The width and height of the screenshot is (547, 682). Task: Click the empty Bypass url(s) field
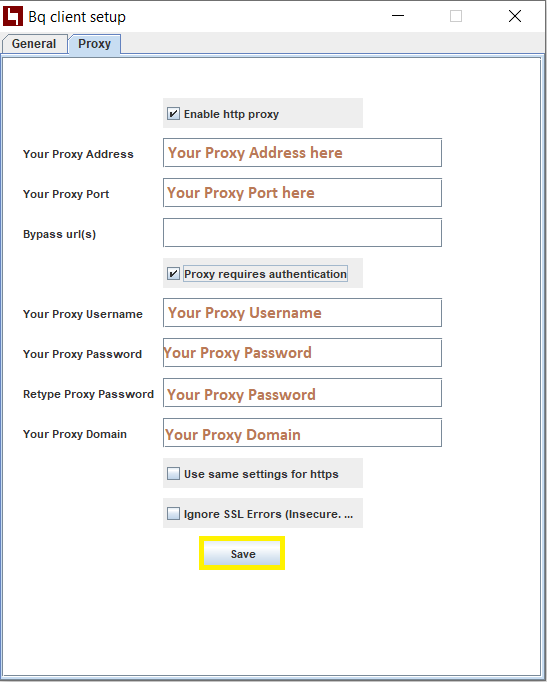coord(302,233)
